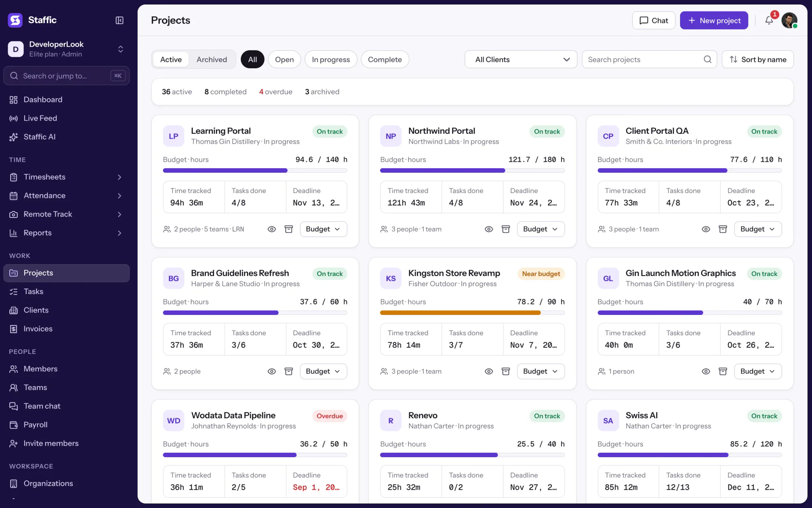
Task: Toggle watch eye on Client Portal QA
Action: tap(706, 229)
